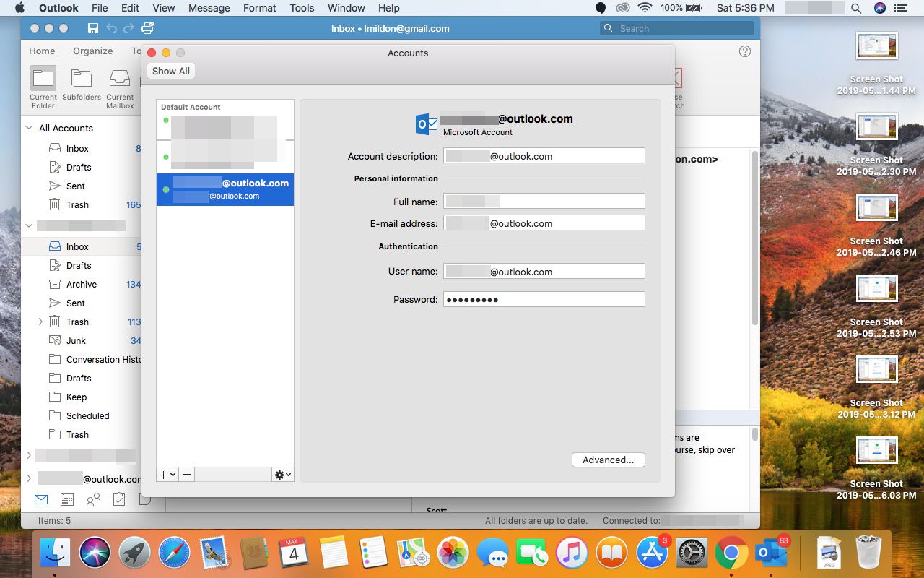Switch to Calendar view at sidebar bottom
The width and height of the screenshot is (924, 578).
tap(67, 499)
